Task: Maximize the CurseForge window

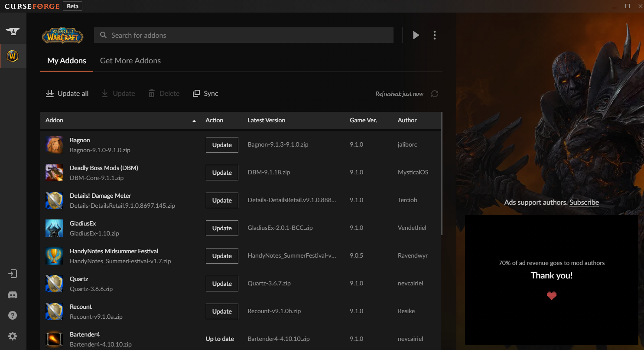Action: (x=627, y=6)
